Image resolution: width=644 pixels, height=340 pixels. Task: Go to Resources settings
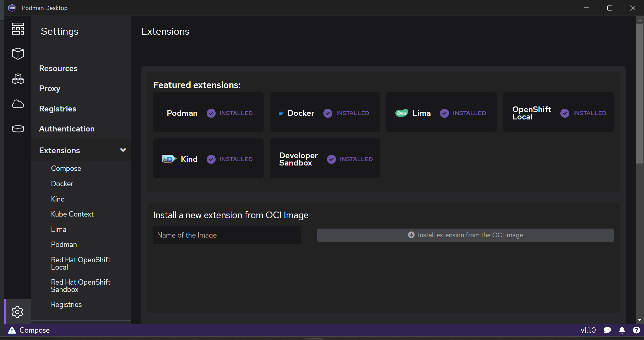(58, 68)
